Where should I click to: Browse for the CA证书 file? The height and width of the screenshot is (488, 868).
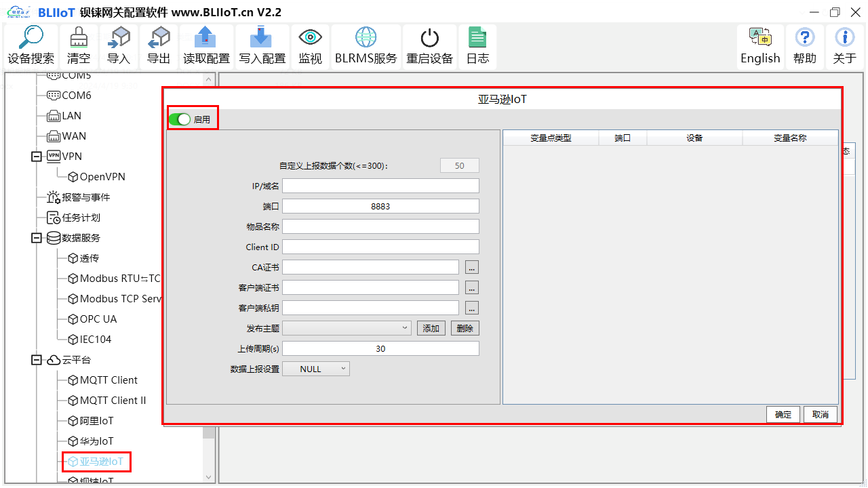tap(472, 267)
